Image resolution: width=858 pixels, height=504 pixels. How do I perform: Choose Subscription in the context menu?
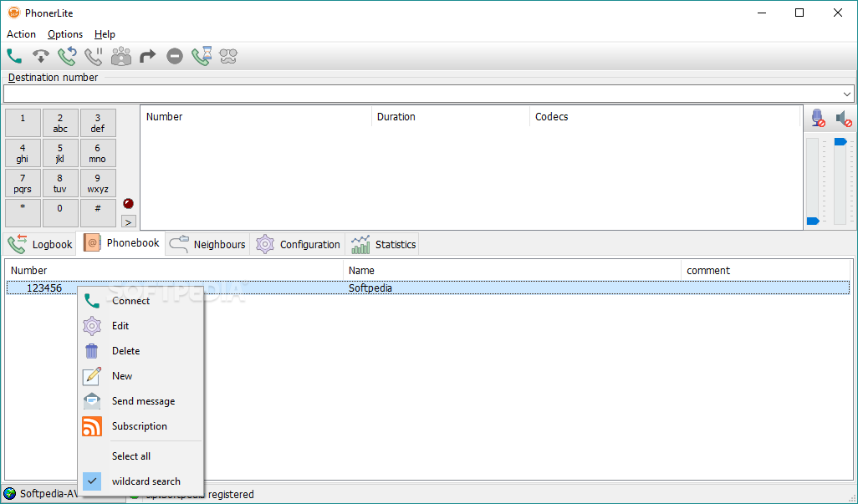pos(140,426)
